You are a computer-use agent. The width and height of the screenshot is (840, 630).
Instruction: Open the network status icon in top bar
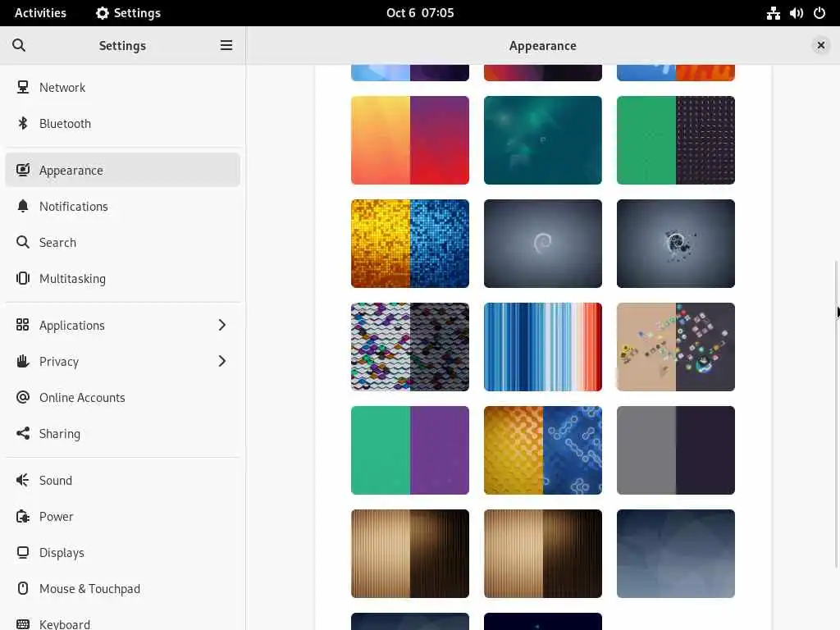[x=773, y=13]
